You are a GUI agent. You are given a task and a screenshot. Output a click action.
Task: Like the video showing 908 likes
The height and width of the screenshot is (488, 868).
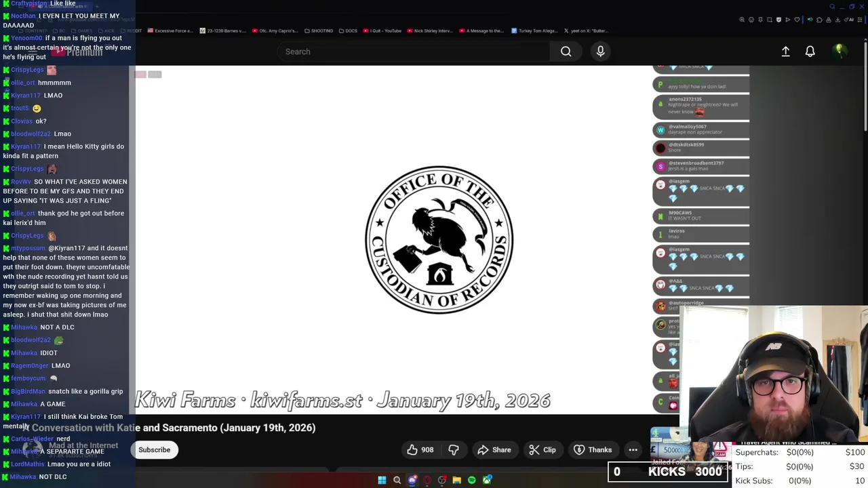coord(420,450)
